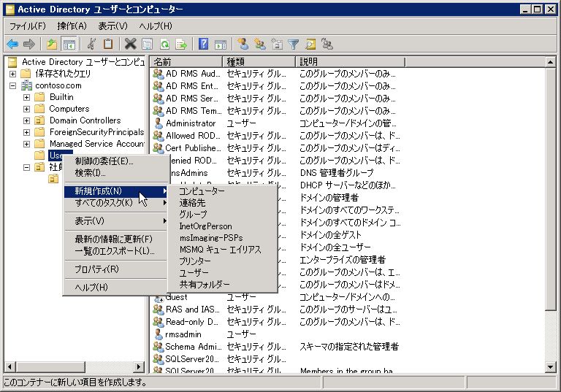561x392 pixels.
Task: Collapse the 社員 organizational unit node
Action: tap(26, 167)
